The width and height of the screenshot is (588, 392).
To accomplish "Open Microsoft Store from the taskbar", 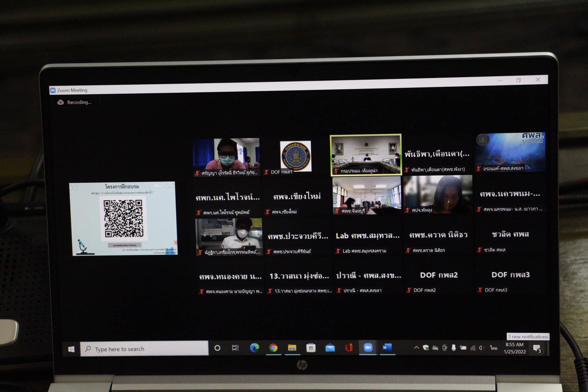I will [311, 348].
